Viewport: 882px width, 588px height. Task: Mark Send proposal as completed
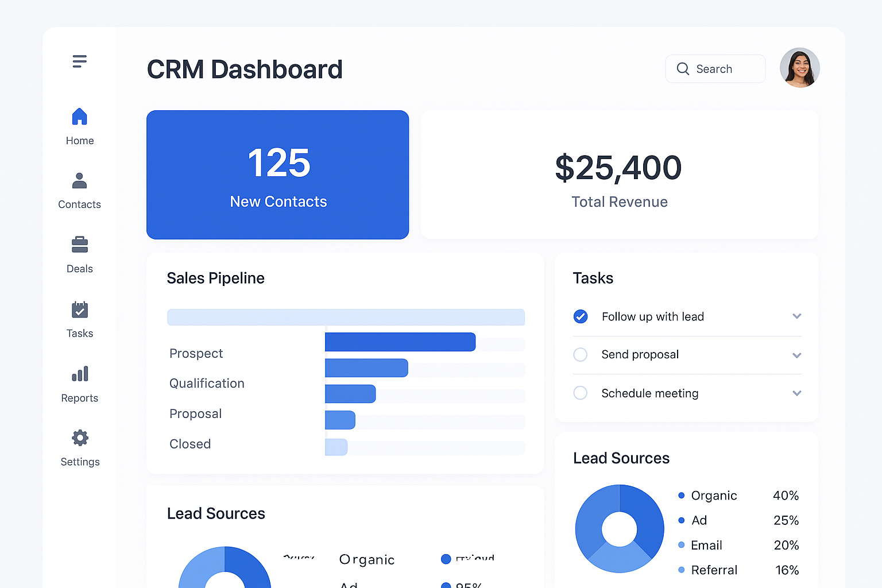coord(580,355)
